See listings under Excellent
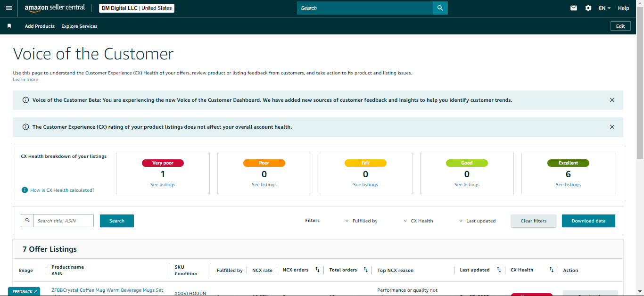 pos(568,184)
